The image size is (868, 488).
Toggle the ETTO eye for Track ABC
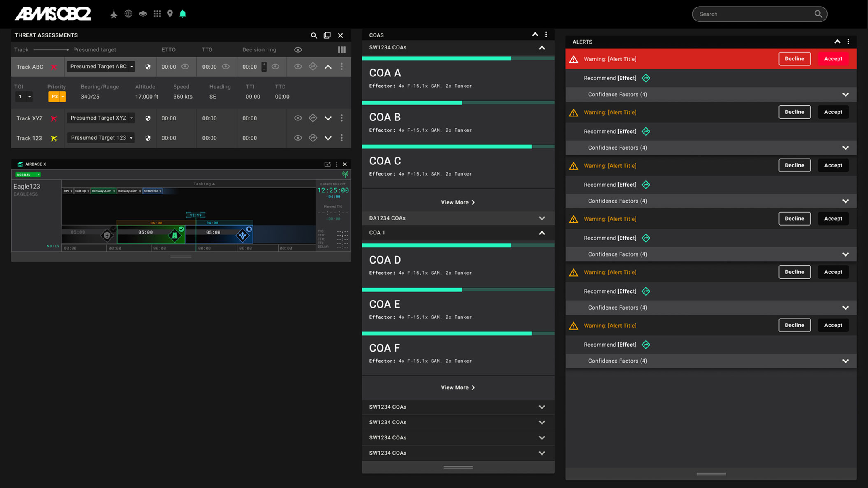coord(185,67)
